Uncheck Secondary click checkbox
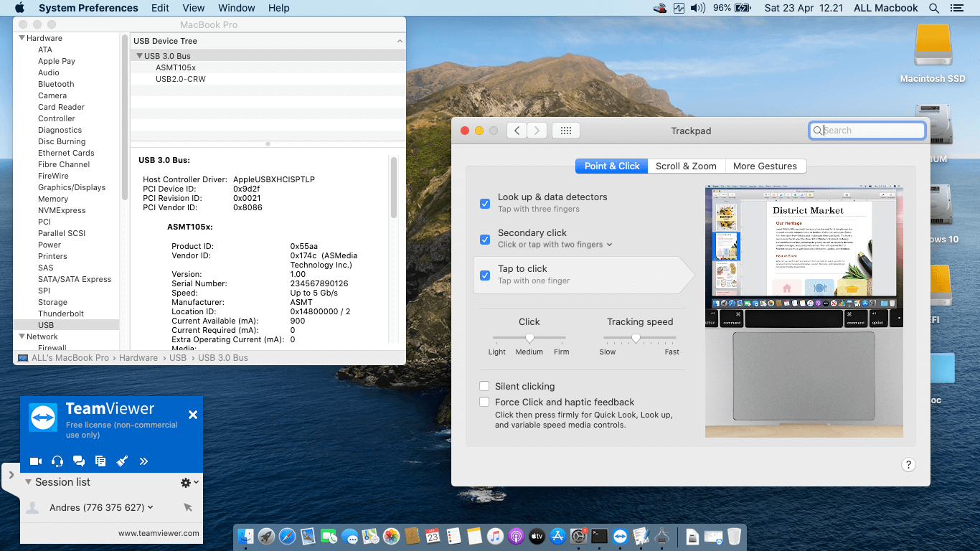 pos(485,239)
